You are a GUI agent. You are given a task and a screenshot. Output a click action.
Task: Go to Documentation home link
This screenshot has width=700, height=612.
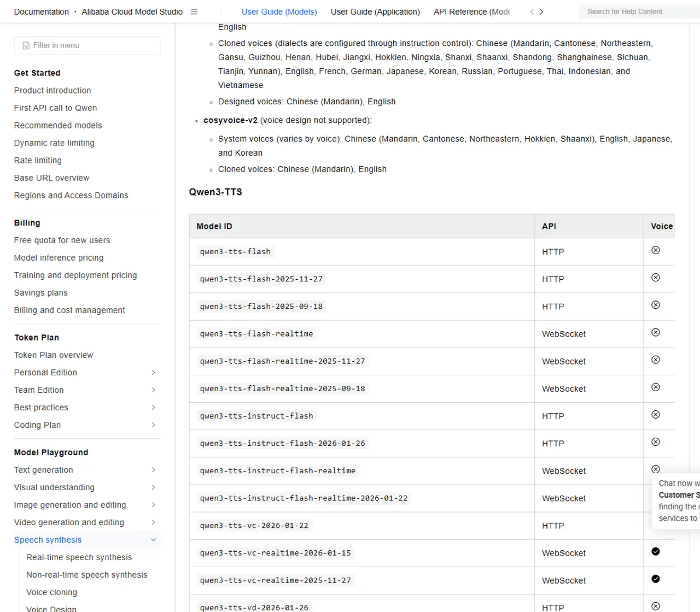tap(42, 11)
